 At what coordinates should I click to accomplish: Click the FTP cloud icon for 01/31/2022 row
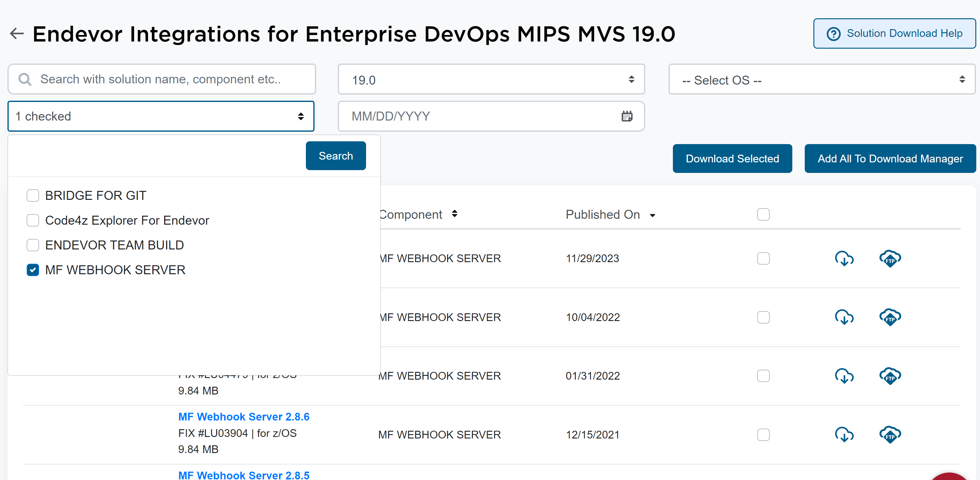tap(890, 376)
